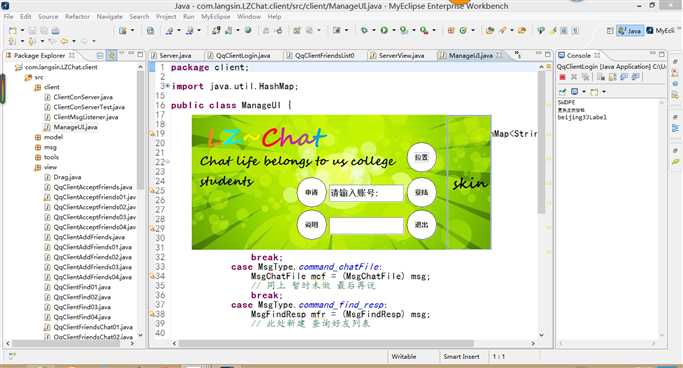Viewport: 683px width, 368px height.
Task: Open the Window menu
Action: [x=249, y=17]
